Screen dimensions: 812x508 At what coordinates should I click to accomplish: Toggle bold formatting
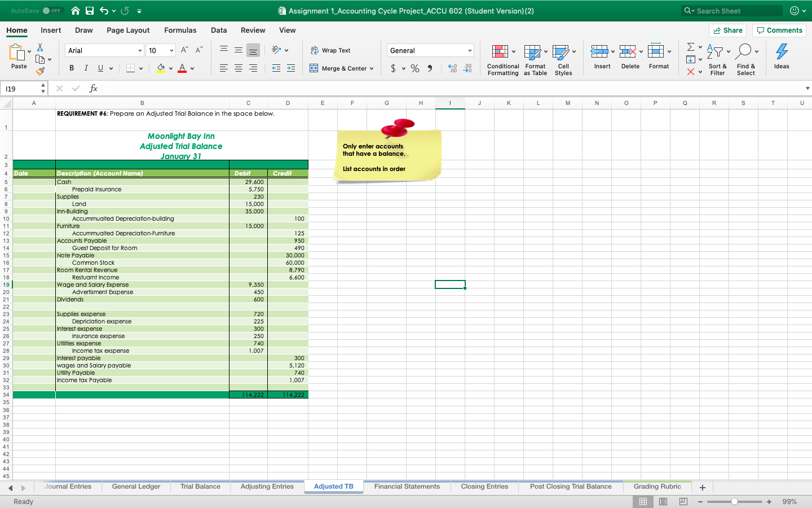(71, 68)
